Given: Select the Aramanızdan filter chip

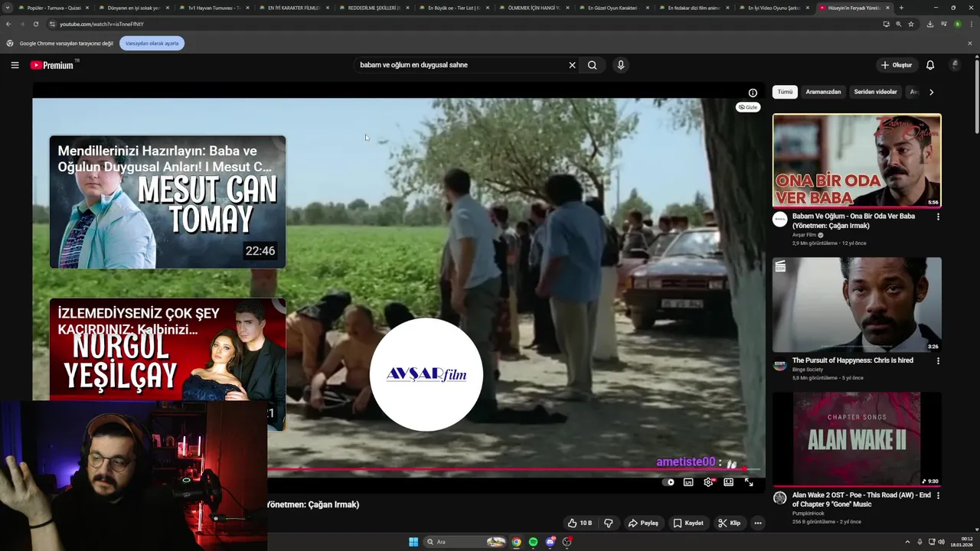Looking at the screenshot, I should tap(823, 92).
